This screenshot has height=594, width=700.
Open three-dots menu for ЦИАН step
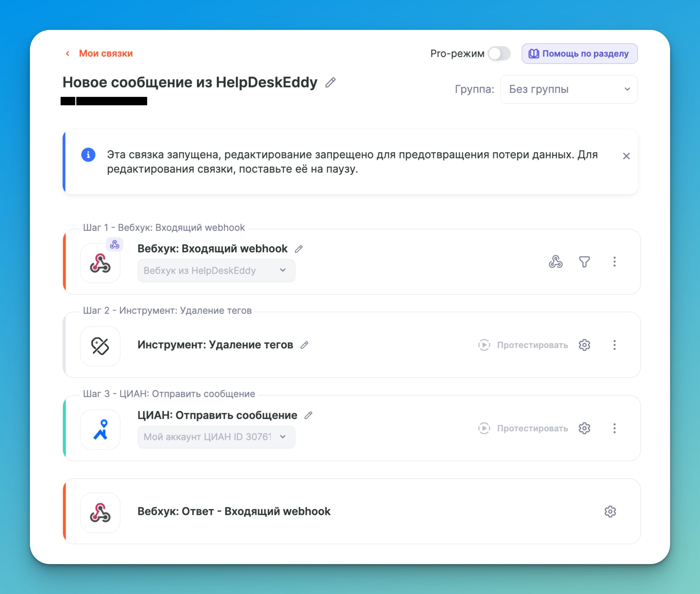[614, 428]
